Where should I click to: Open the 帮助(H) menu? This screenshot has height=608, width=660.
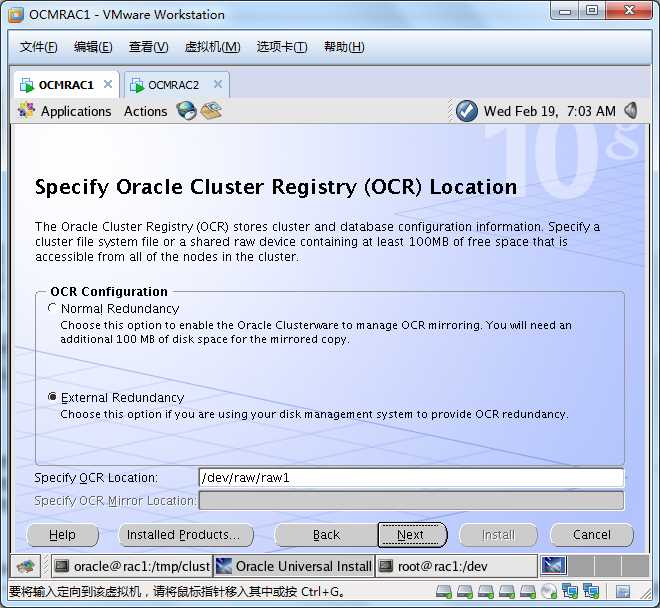pyautogui.click(x=344, y=47)
